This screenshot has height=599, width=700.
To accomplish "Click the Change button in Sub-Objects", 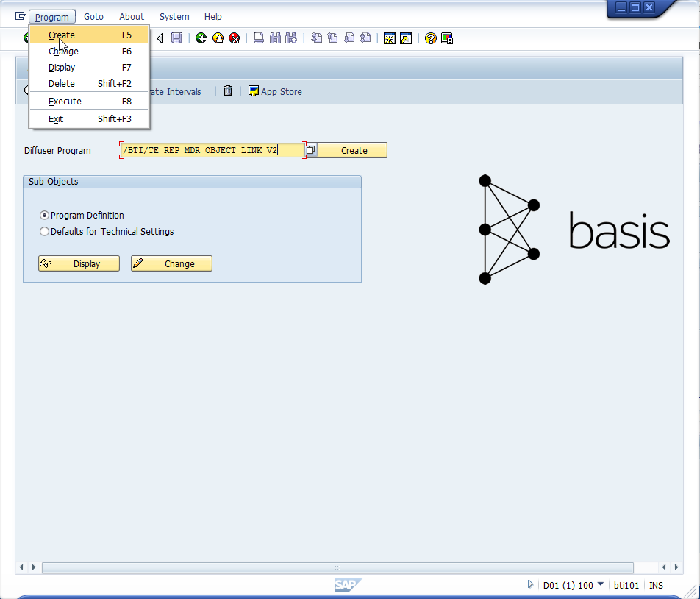I will click(171, 263).
